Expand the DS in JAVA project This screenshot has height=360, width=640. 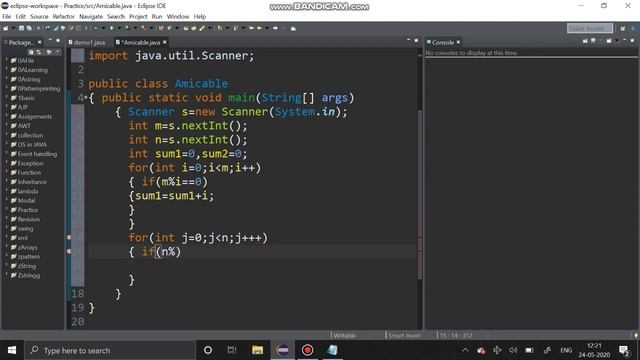(7, 144)
